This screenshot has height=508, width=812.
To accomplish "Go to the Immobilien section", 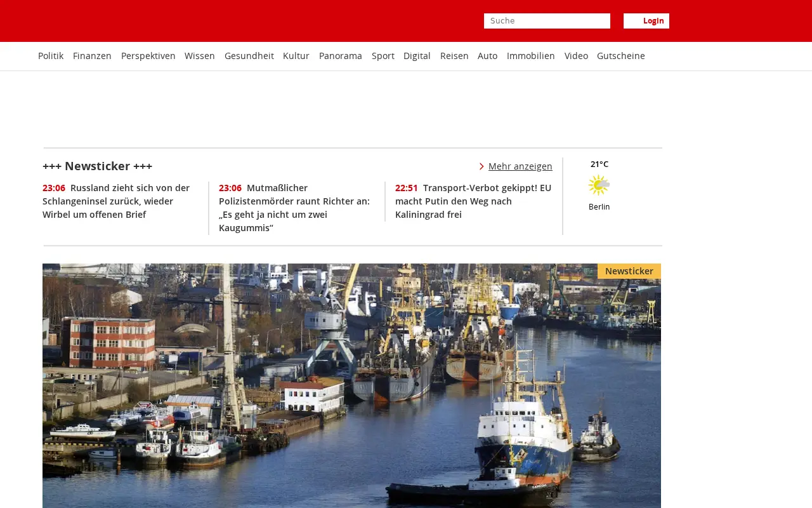I will point(531,56).
